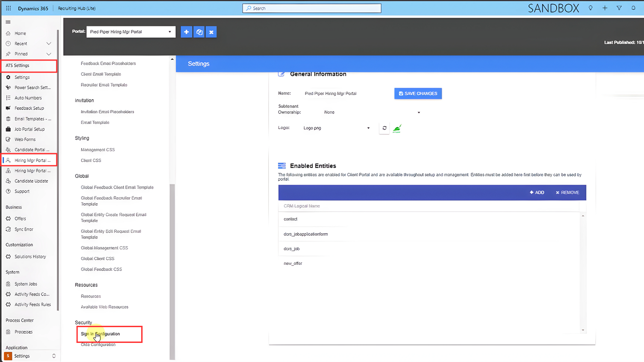Image resolution: width=644 pixels, height=362 pixels.
Task: Open Sign In Configuration under Security
Action: [100, 334]
